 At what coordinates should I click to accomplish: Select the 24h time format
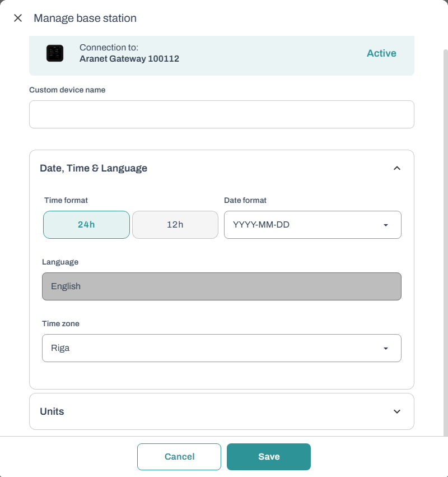[86, 225]
